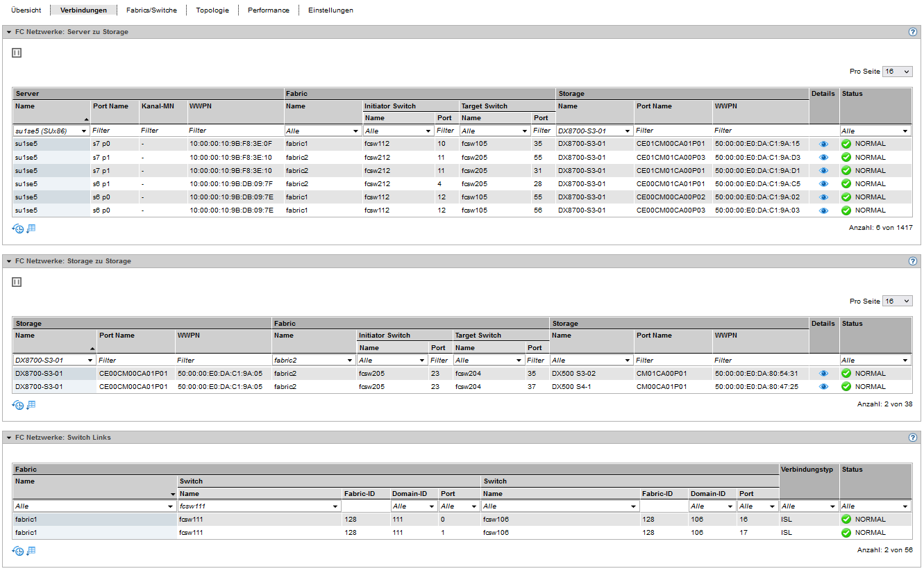Image resolution: width=924 pixels, height=571 pixels.
Task: Collapse the FC Netzwerke: Storage zu Storage panel
Action: (9, 261)
